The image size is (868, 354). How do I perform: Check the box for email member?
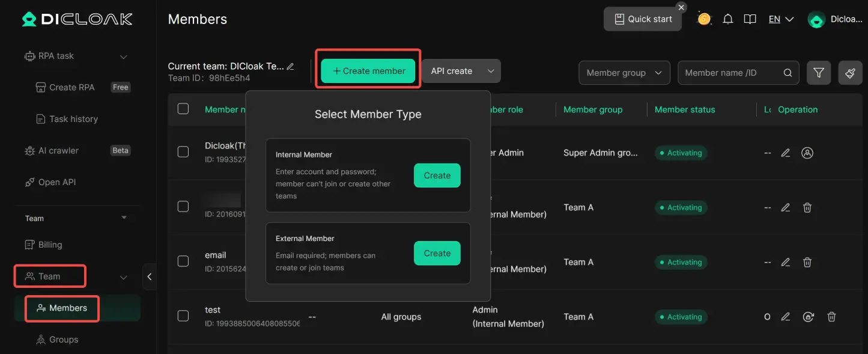click(x=183, y=261)
